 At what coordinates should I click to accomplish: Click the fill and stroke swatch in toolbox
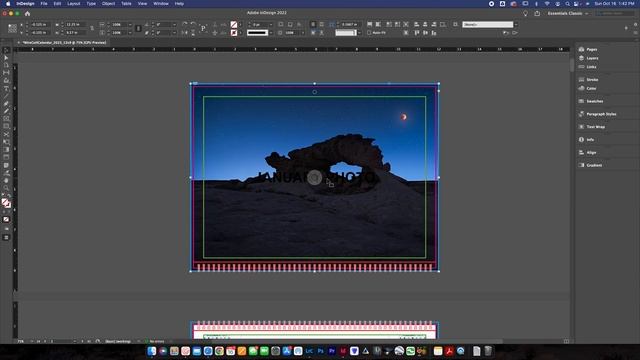(x=6, y=202)
